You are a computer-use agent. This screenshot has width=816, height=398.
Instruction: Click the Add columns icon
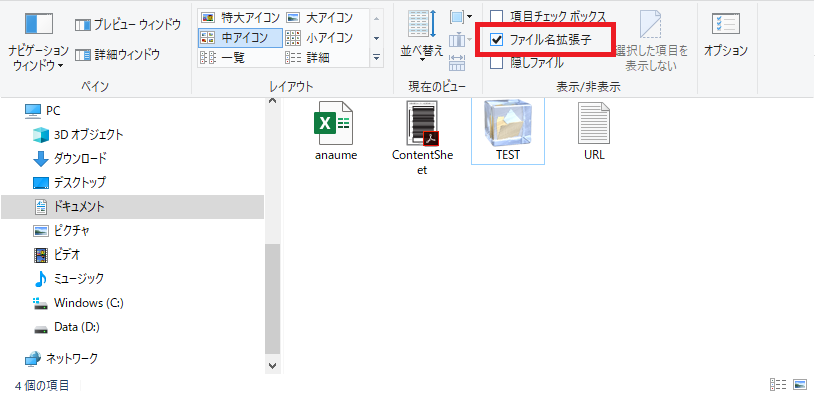tap(461, 40)
